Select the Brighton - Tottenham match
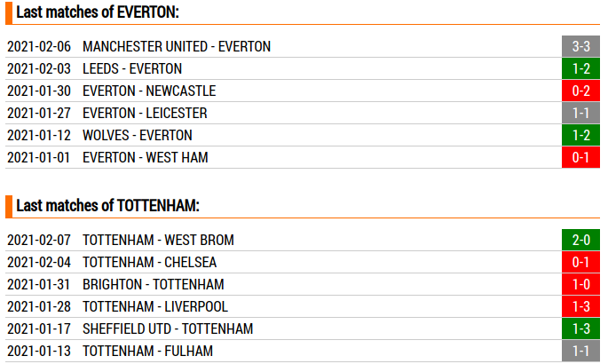 [153, 284]
